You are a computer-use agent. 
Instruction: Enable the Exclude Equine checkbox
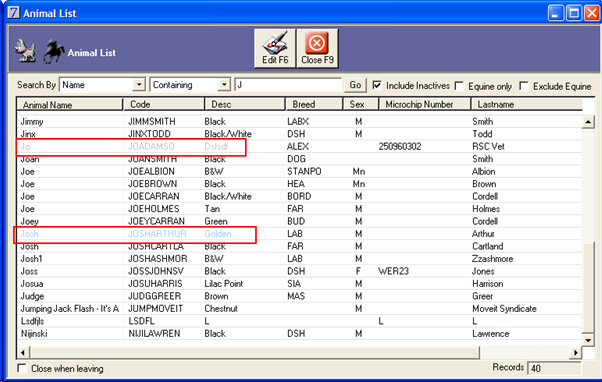coord(524,86)
